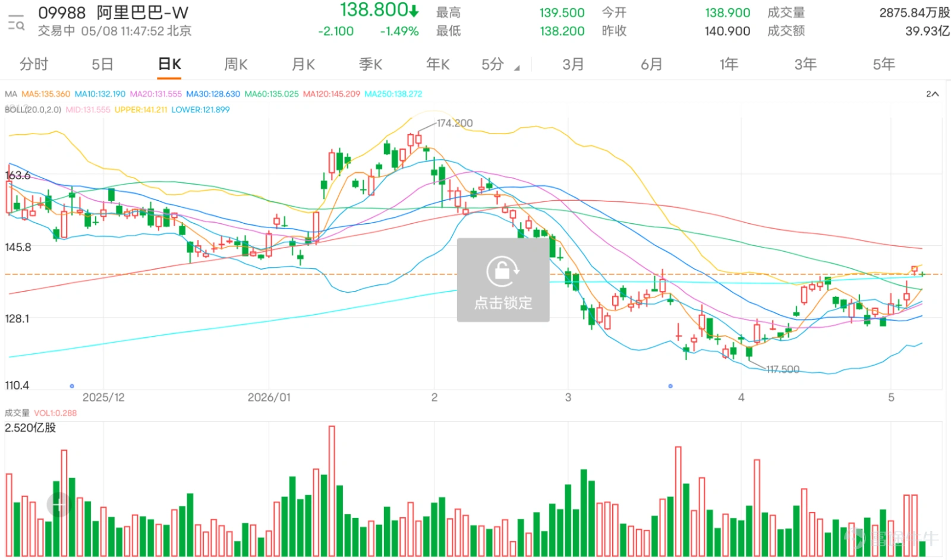Tap the gray floating circle button on volume chart
This screenshot has width=951, height=560.
click(x=59, y=505)
